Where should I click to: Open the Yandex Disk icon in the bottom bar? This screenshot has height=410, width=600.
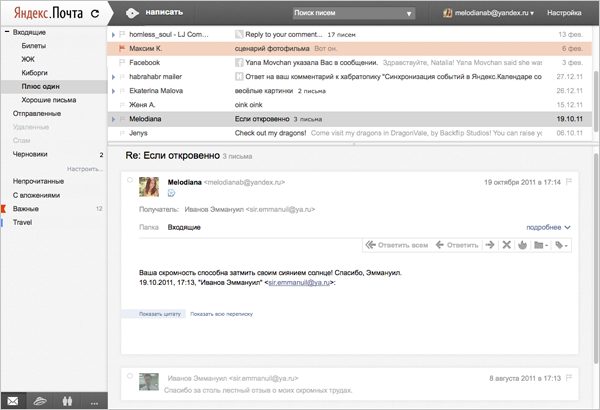coord(39,401)
